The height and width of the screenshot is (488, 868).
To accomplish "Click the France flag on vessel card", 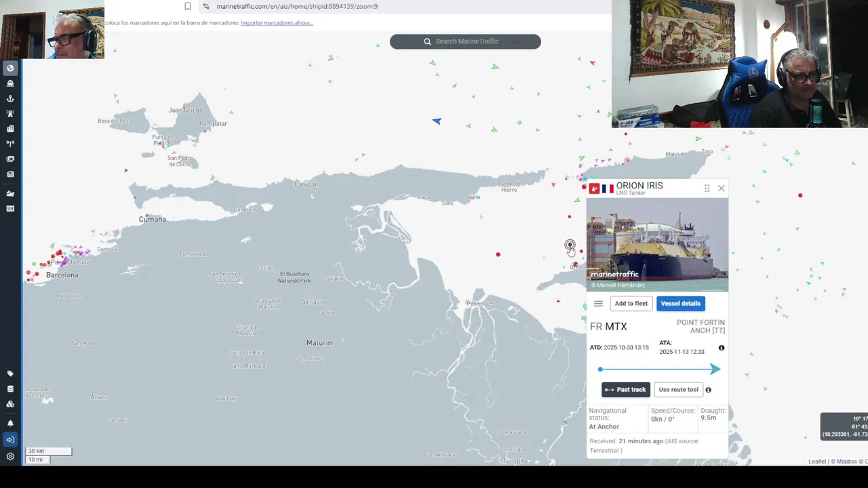I will click(608, 188).
